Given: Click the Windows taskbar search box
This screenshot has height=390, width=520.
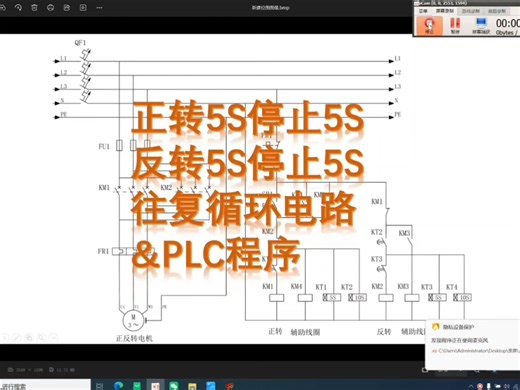Looking at the screenshot, I should point(45,385).
